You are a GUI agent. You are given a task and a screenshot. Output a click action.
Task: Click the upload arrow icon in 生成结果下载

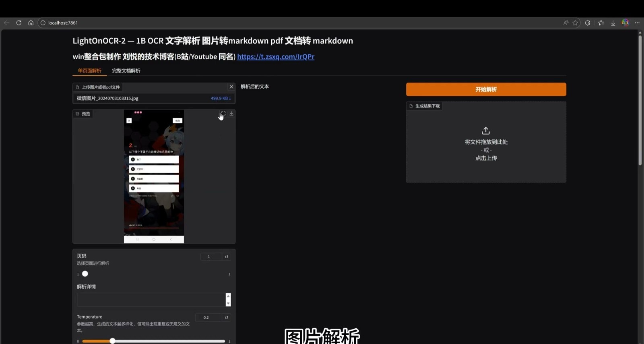click(x=486, y=131)
